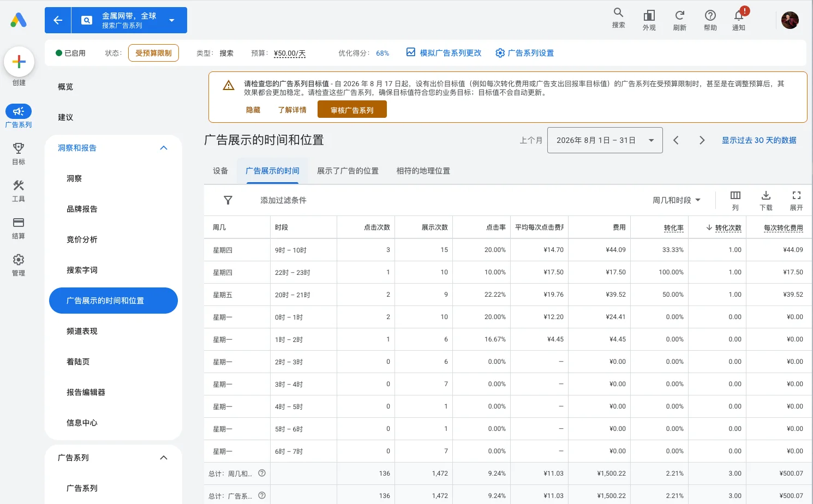Open 信息中心 in the side menu

[x=82, y=423]
